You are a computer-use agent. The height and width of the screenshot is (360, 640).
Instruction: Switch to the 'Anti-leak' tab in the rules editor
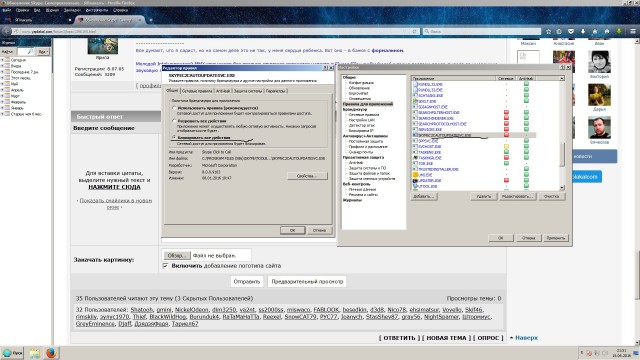click(223, 91)
